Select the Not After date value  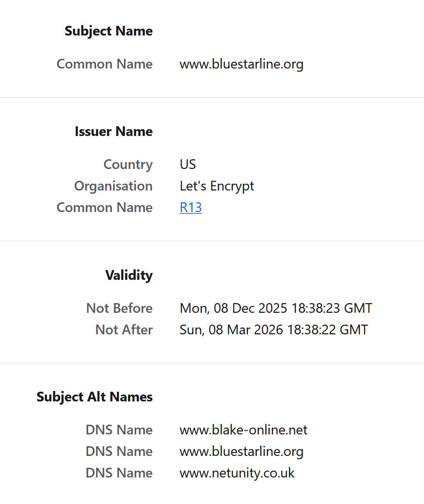tap(273, 330)
